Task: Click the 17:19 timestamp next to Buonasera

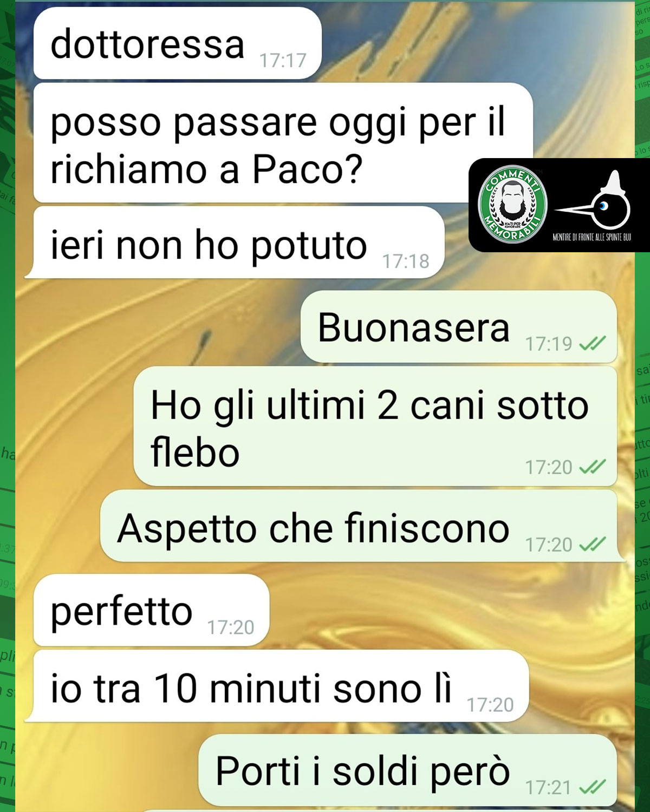Action: (549, 344)
